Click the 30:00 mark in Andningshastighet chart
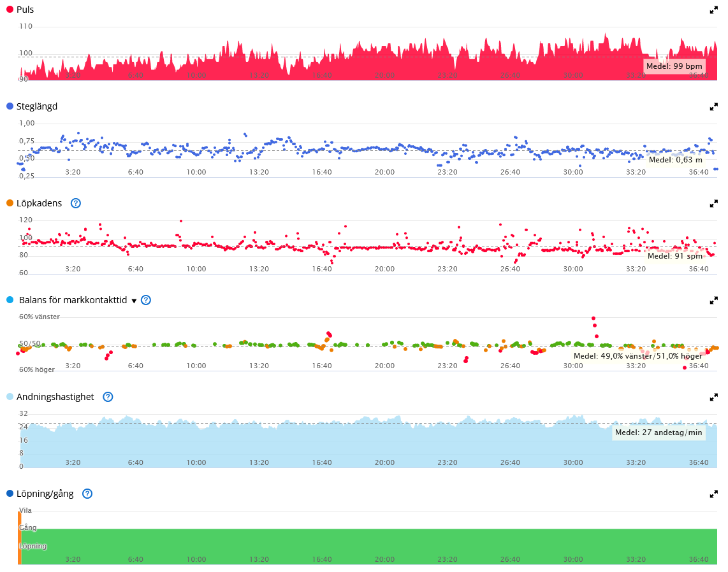This screenshot has height=572, width=728. click(x=573, y=462)
